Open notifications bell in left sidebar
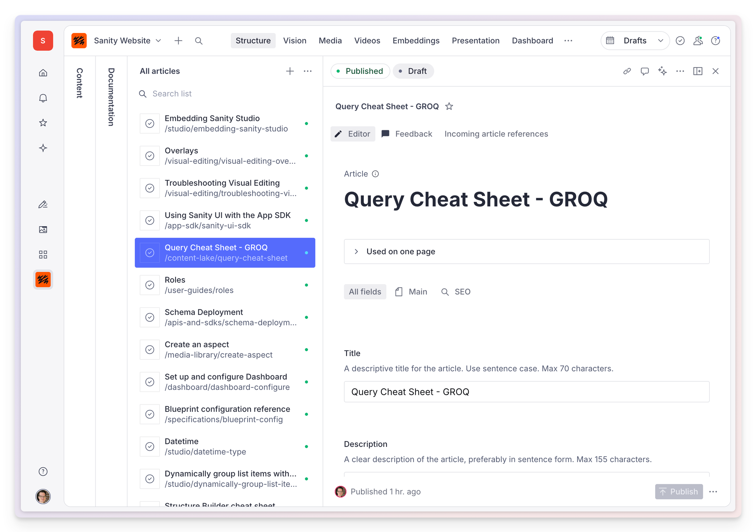 pos(43,98)
